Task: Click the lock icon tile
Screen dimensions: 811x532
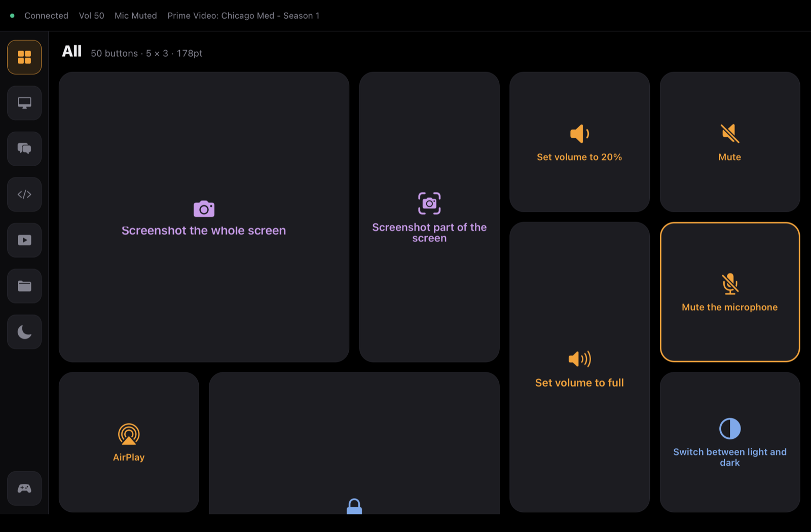Action: tap(354, 443)
